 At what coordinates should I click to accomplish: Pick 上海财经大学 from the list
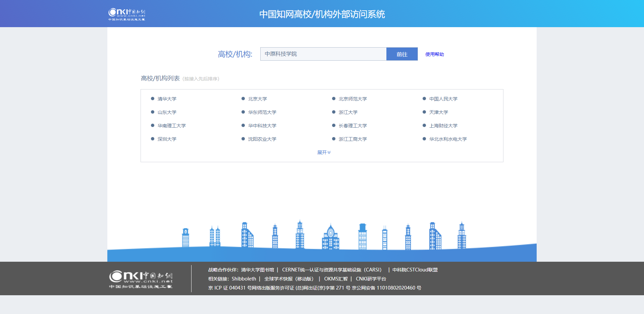[x=443, y=126]
